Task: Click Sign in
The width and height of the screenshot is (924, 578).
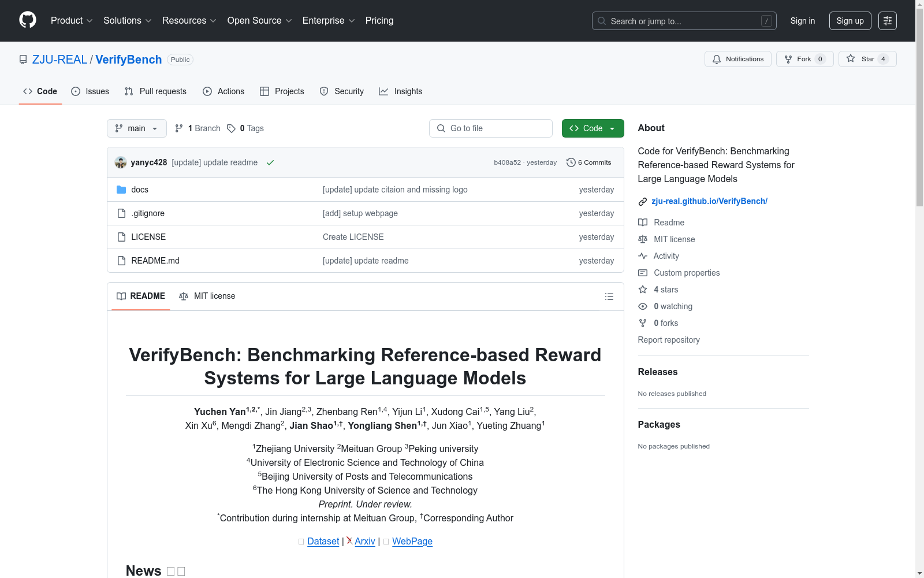Action: (x=803, y=21)
